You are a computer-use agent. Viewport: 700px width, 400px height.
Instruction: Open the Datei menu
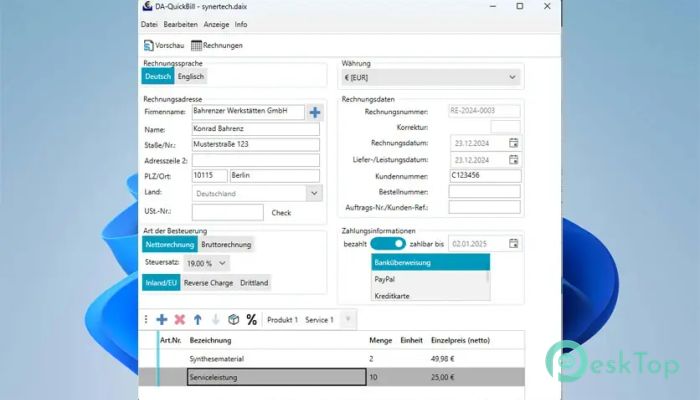point(149,24)
